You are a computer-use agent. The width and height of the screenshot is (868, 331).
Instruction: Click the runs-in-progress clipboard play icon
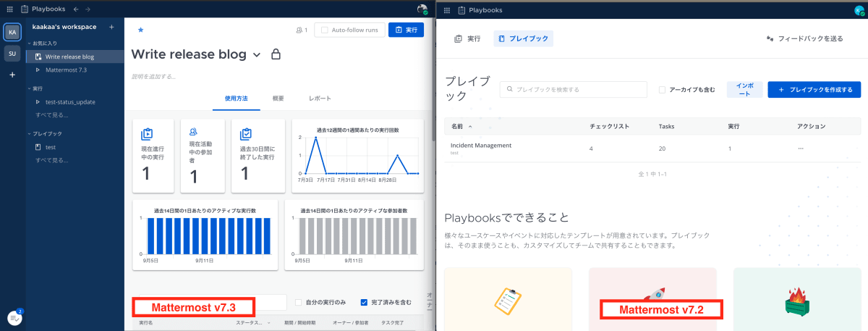tap(147, 133)
